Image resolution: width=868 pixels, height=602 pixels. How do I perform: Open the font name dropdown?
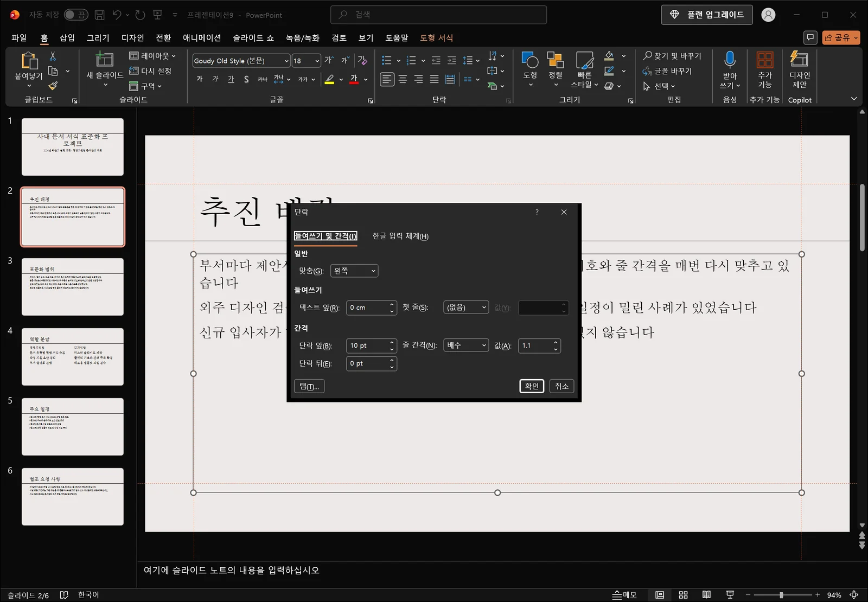(286, 61)
